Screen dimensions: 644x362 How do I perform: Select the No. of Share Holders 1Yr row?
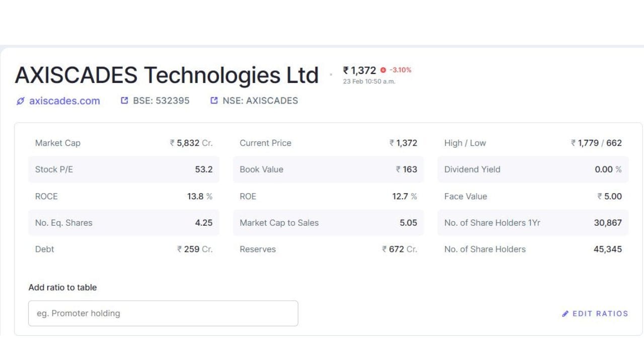pyautogui.click(x=533, y=223)
